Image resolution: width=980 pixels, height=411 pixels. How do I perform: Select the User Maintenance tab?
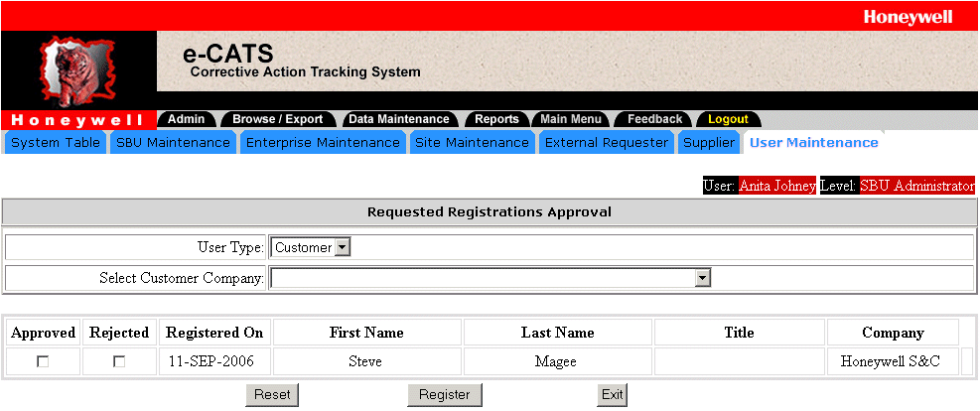point(814,142)
